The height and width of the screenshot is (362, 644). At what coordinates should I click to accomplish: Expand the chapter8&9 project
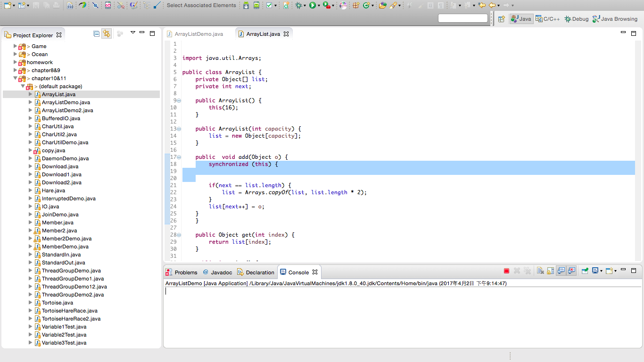(15, 70)
